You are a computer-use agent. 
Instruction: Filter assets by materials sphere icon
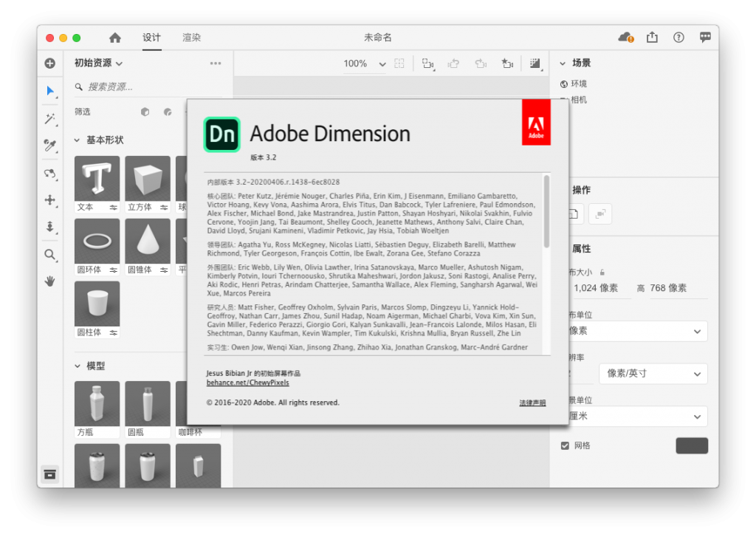tap(168, 112)
